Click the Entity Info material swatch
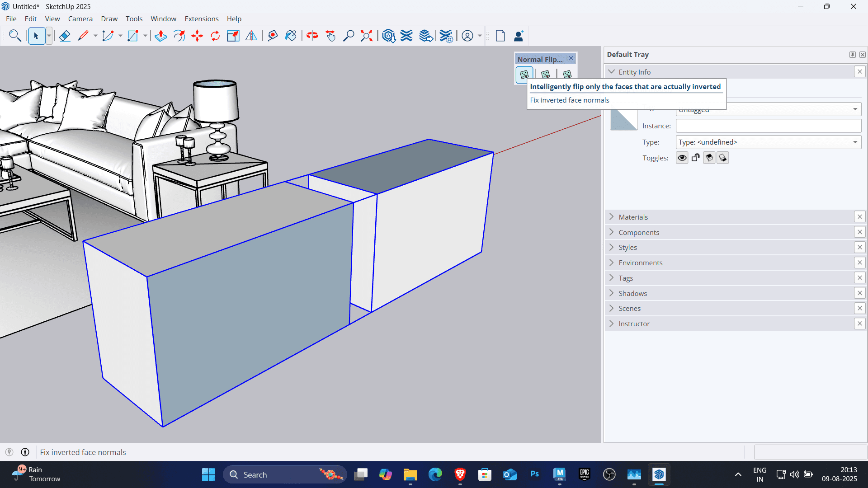The height and width of the screenshot is (488, 868). pos(623,120)
